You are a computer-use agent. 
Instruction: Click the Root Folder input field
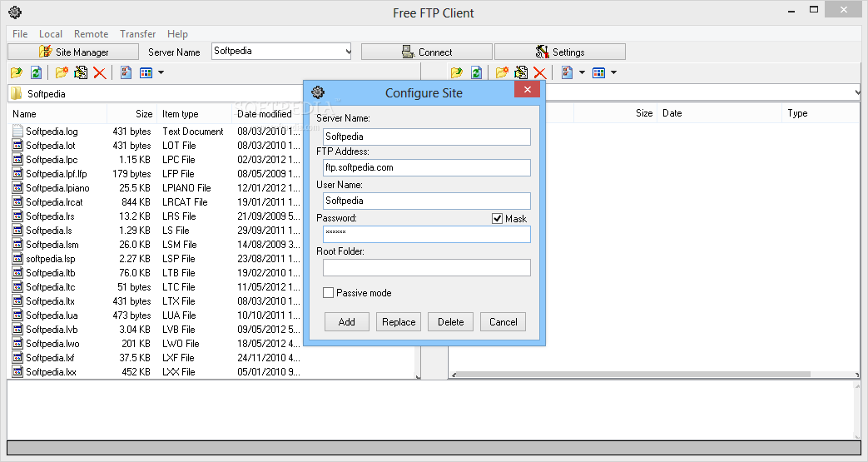tap(427, 267)
